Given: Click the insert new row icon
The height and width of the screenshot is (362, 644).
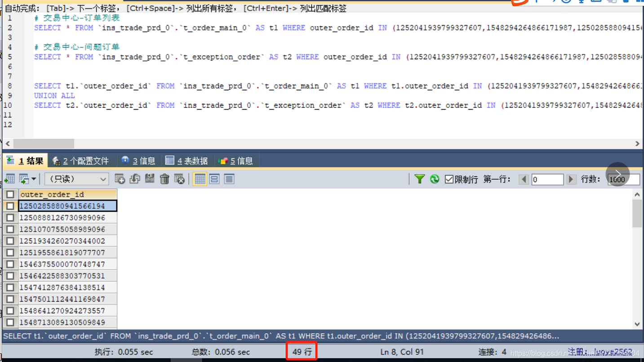Looking at the screenshot, I should pyautogui.click(x=120, y=179).
